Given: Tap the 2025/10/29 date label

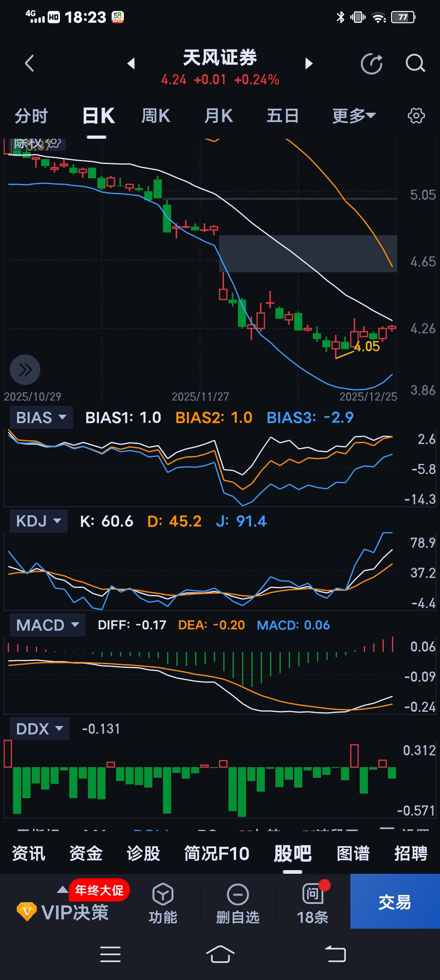Looking at the screenshot, I should [x=33, y=396].
